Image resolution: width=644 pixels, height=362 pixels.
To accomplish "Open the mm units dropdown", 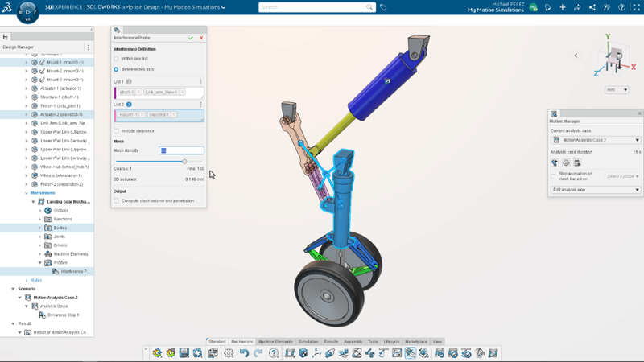I will [617, 90].
